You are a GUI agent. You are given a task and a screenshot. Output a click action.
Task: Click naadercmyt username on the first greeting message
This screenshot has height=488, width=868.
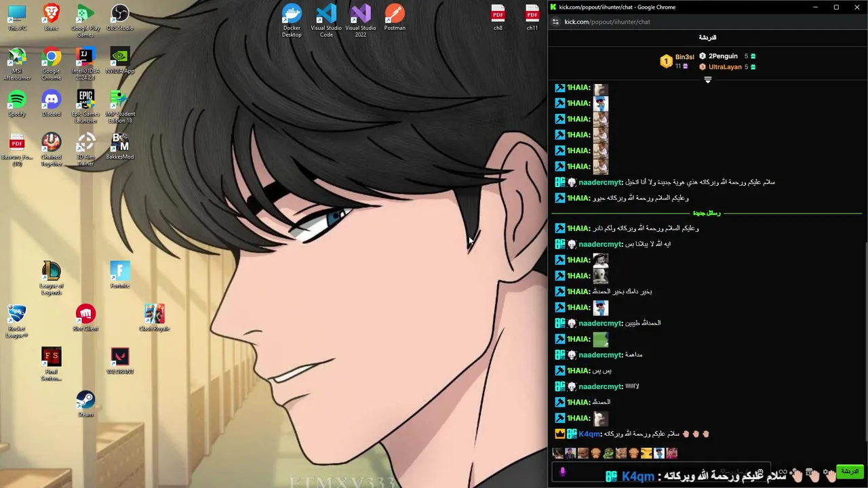tap(599, 182)
